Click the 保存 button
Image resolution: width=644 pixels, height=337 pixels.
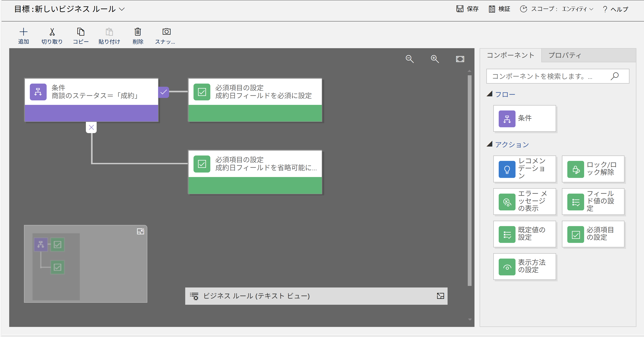(467, 9)
